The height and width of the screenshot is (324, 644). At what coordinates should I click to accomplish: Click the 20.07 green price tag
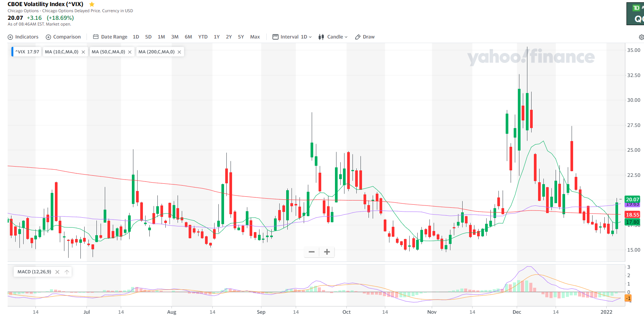(x=633, y=199)
